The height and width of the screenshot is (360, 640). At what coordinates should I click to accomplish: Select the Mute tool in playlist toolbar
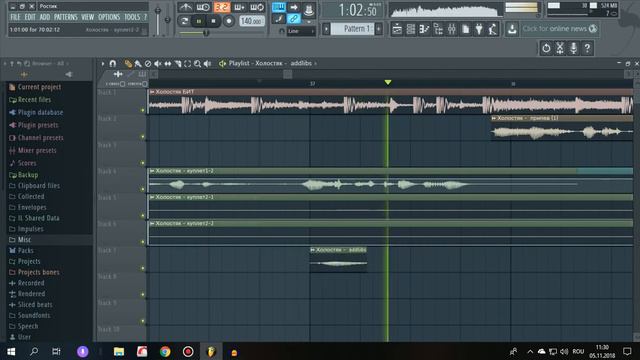[x=158, y=63]
